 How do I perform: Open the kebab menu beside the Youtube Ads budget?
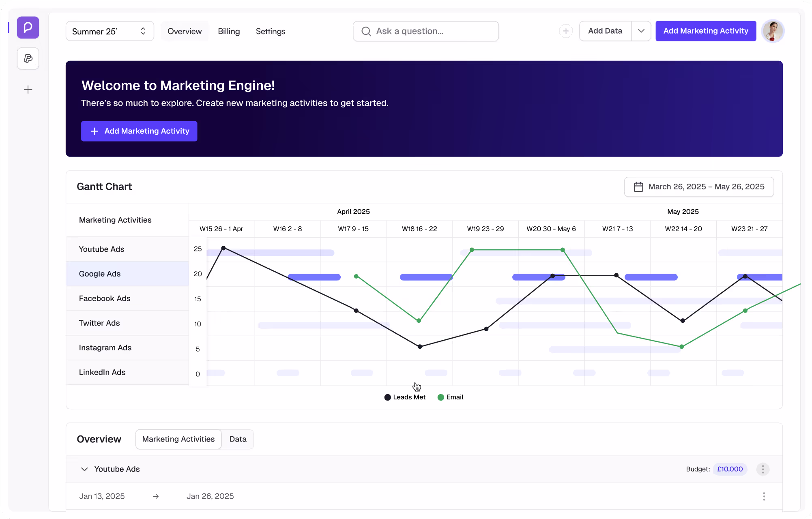tap(763, 469)
